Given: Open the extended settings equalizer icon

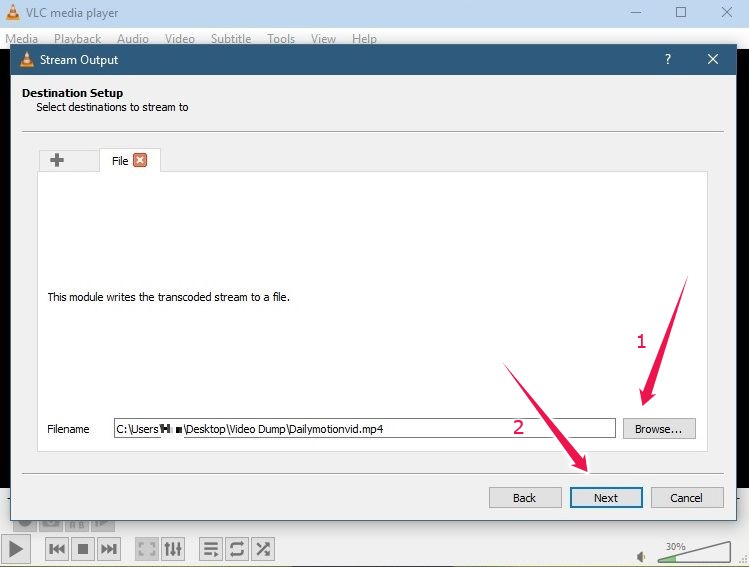Looking at the screenshot, I should (x=173, y=549).
